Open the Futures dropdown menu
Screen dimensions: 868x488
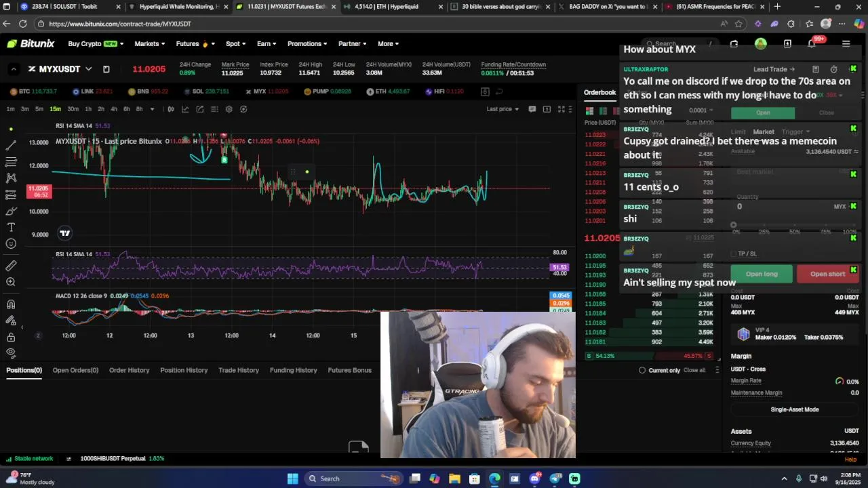pyautogui.click(x=195, y=43)
